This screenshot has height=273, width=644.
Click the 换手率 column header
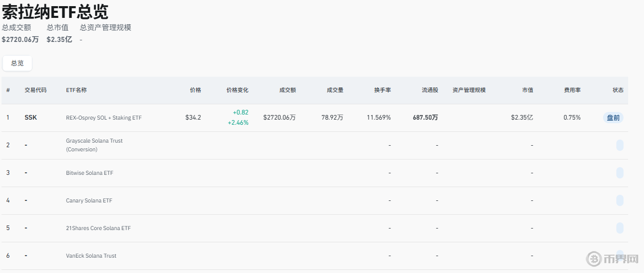point(382,90)
